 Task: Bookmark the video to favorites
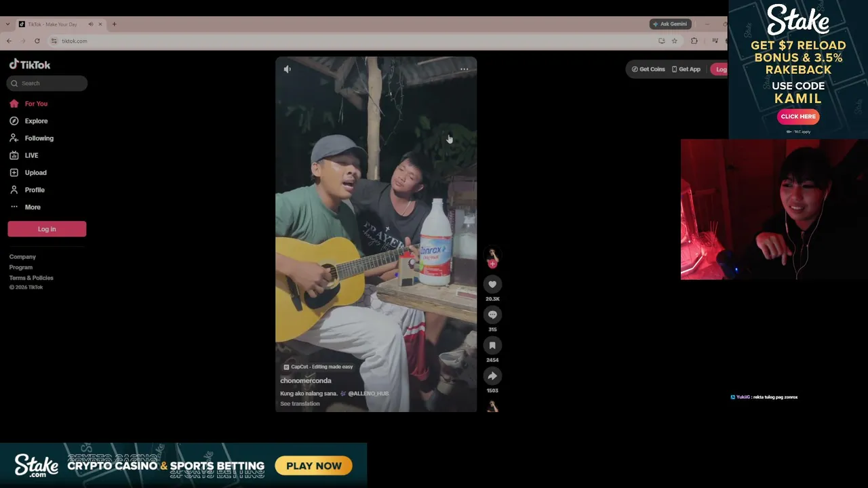coord(492,345)
